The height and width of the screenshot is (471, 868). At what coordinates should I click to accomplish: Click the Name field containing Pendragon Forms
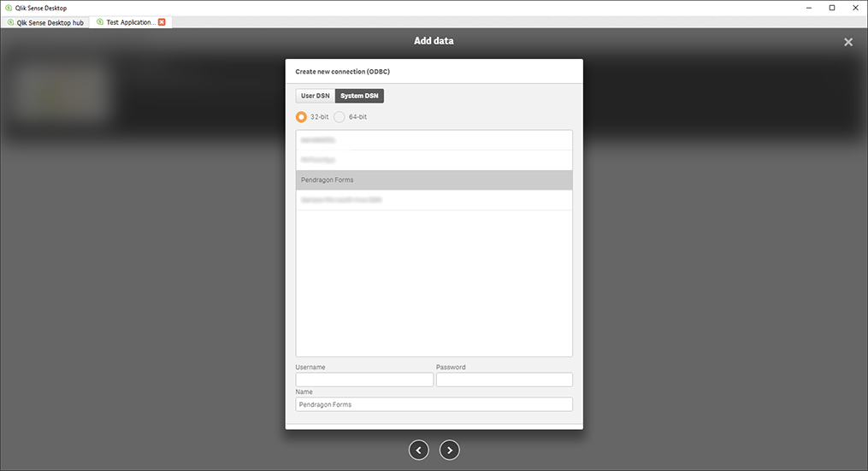click(x=434, y=404)
